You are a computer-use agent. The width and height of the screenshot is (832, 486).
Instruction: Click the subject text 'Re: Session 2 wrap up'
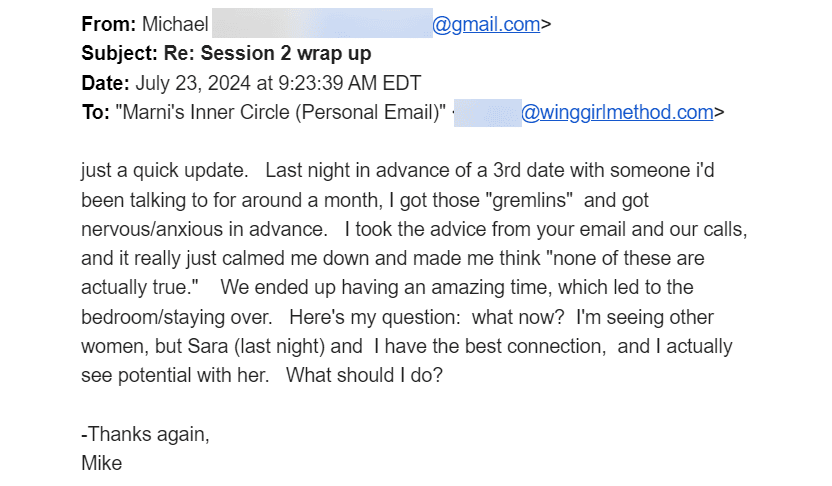coord(267,54)
